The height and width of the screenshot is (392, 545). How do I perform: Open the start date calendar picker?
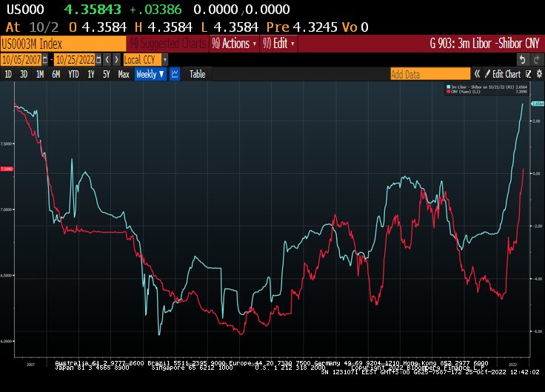[45, 60]
